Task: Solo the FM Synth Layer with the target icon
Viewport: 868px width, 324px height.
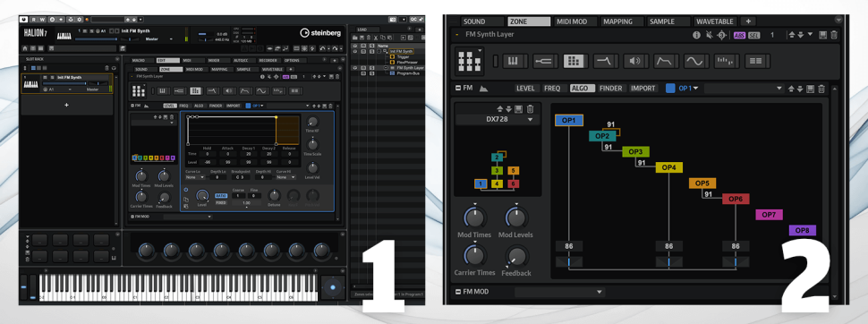Action: (x=721, y=35)
